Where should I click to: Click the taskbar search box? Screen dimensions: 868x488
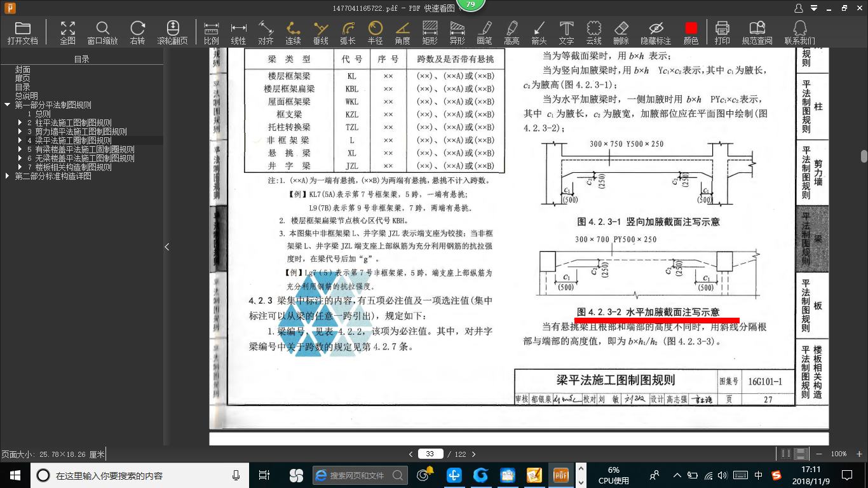click(140, 475)
